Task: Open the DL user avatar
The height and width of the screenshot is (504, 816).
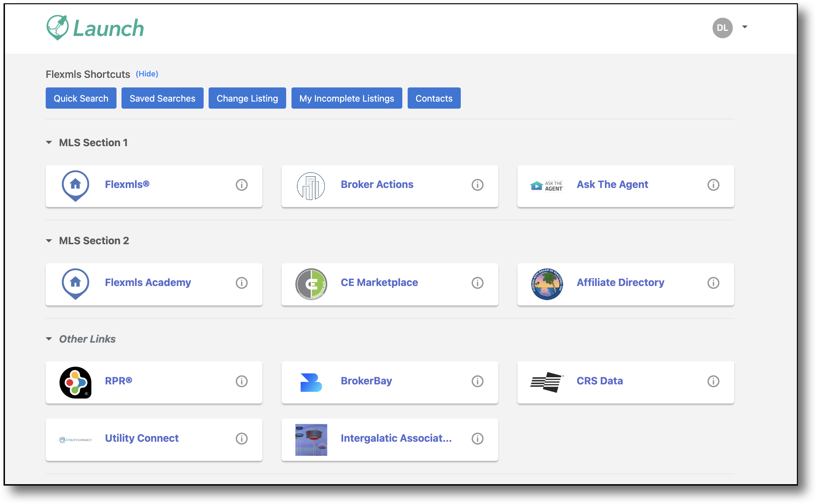Action: click(722, 28)
